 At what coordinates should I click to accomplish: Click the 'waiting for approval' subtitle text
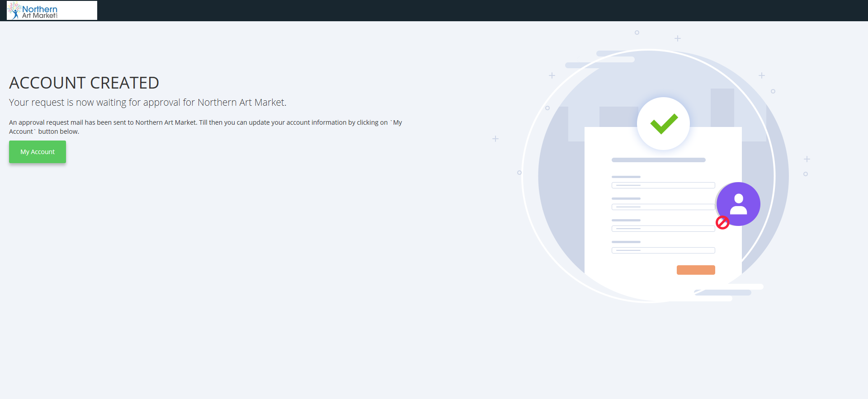(x=148, y=103)
